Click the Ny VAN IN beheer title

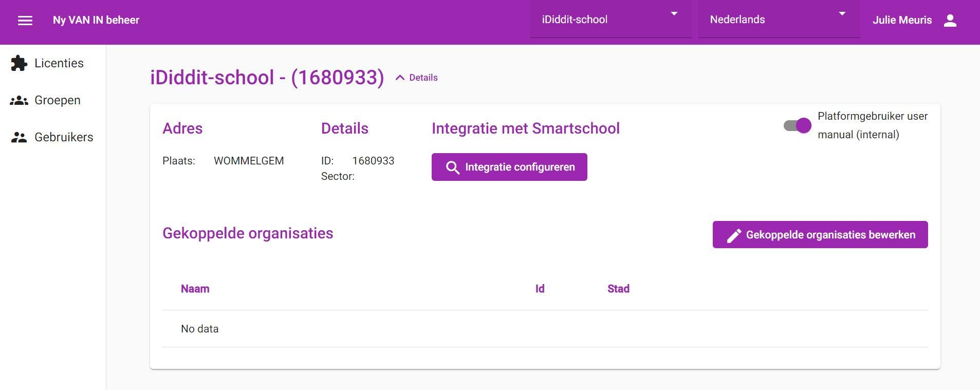coord(96,20)
